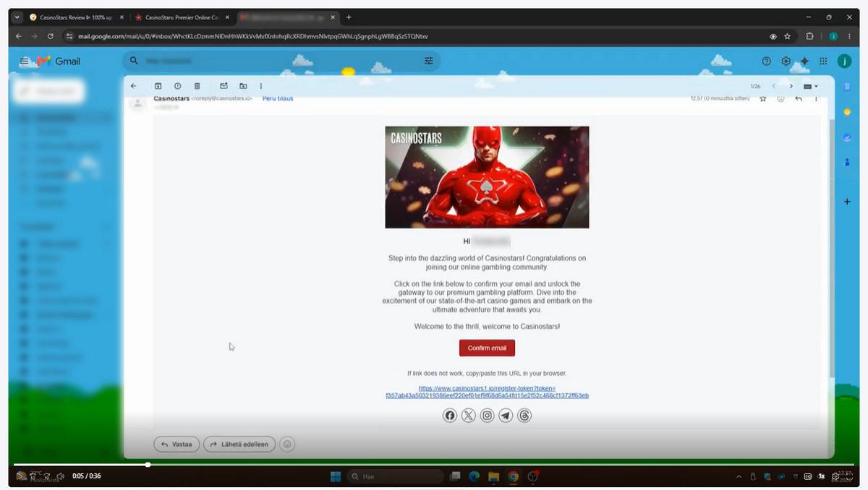Reply using header arrow icon
The width and height of the screenshot is (868, 490).
click(799, 98)
